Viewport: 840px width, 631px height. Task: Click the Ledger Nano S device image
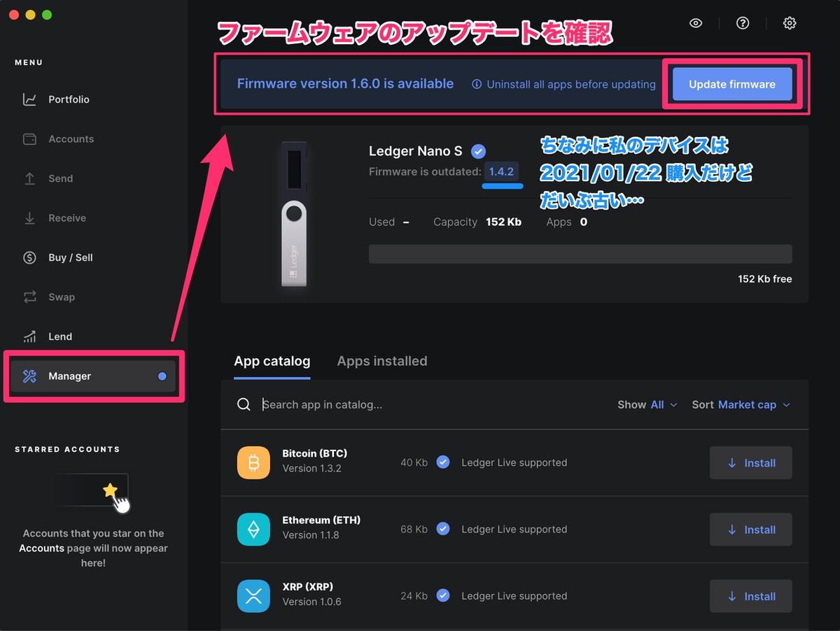click(295, 213)
